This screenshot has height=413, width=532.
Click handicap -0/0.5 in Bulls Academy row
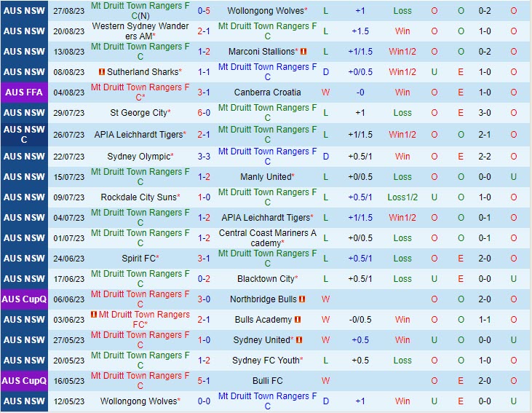pyautogui.click(x=360, y=320)
